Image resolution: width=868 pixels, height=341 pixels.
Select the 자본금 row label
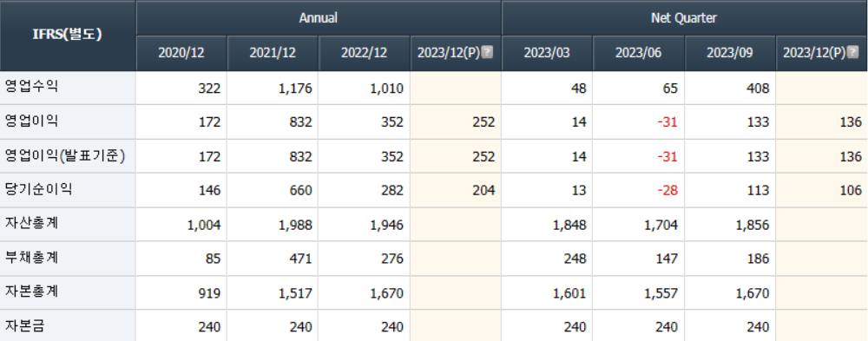click(x=24, y=325)
